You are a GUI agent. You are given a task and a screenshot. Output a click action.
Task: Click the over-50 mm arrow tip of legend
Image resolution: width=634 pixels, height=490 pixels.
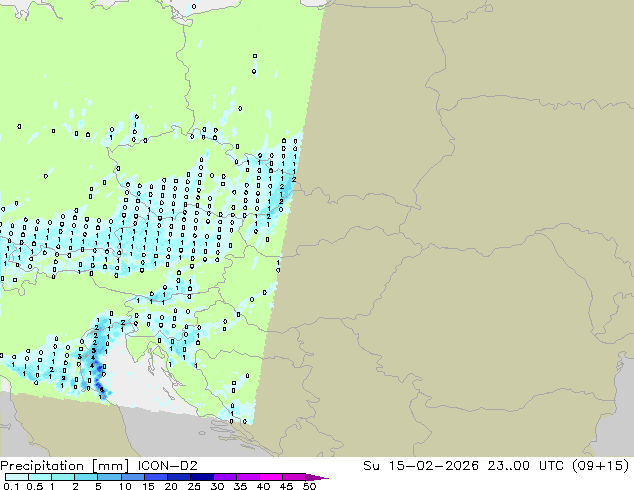point(317,477)
